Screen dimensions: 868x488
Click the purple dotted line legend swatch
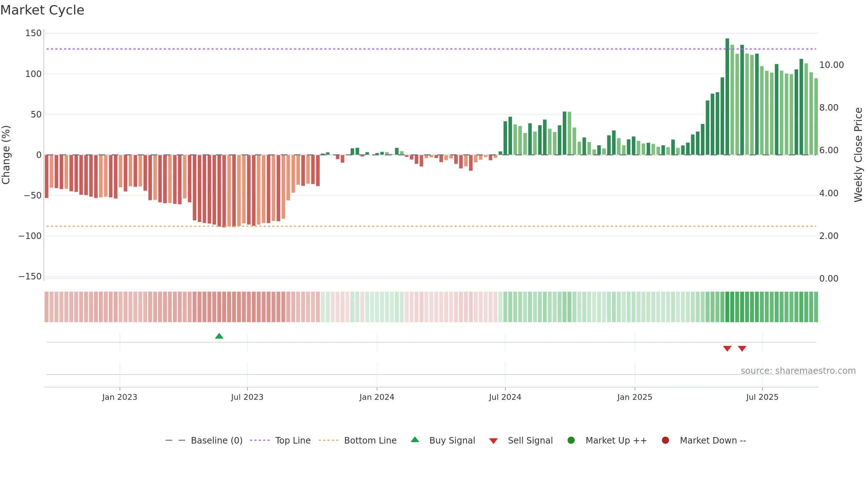click(260, 440)
